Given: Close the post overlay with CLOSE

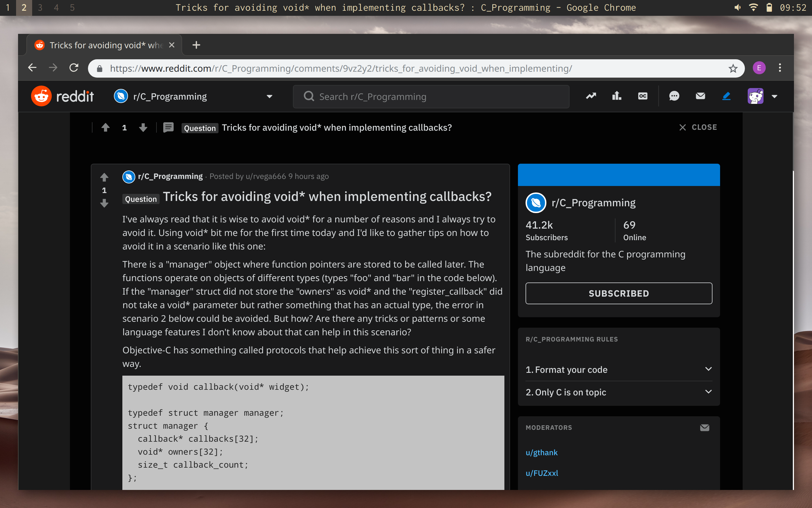Looking at the screenshot, I should pos(698,127).
